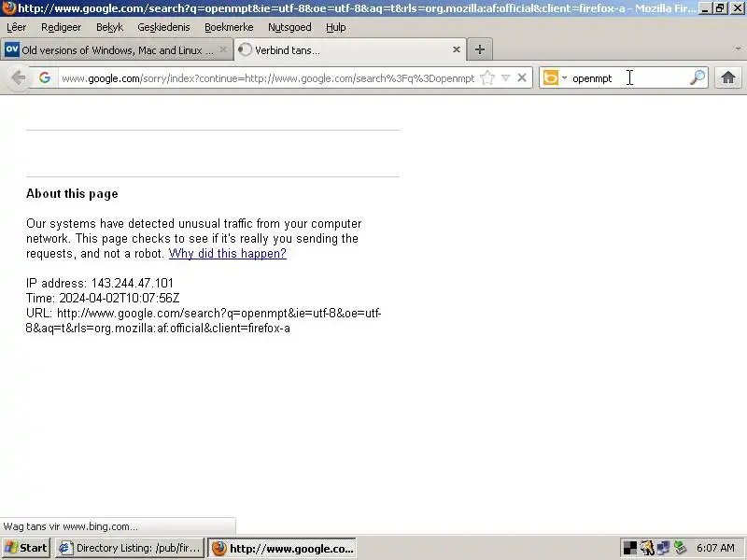Open the Hulp menu
The image size is (747, 560).
336,28
